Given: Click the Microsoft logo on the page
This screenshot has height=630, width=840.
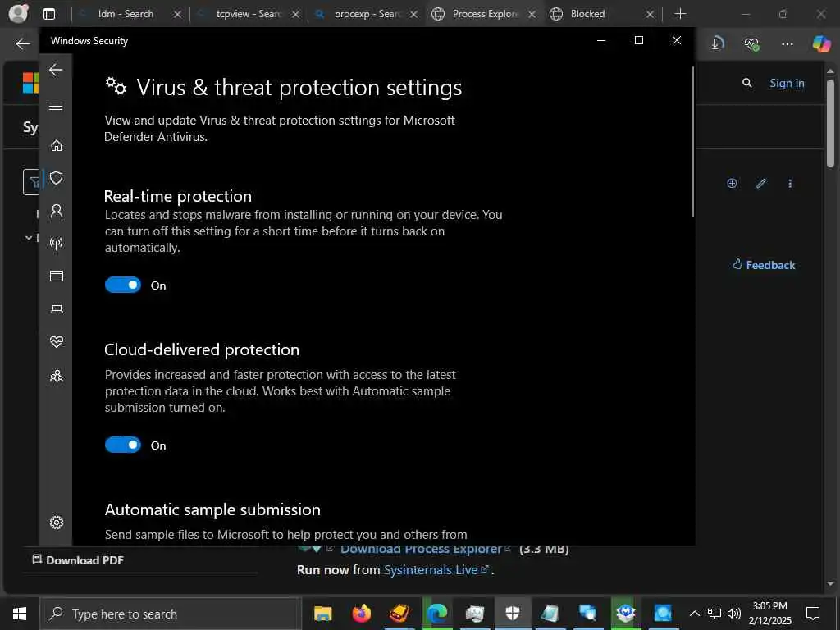Looking at the screenshot, I should [30, 83].
